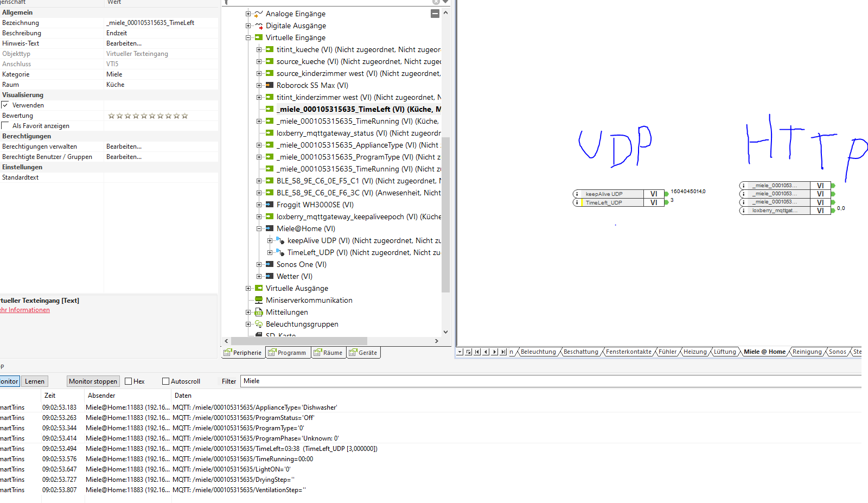Click the Lernen button
Viewport: 868px width, 503px height.
tap(35, 381)
